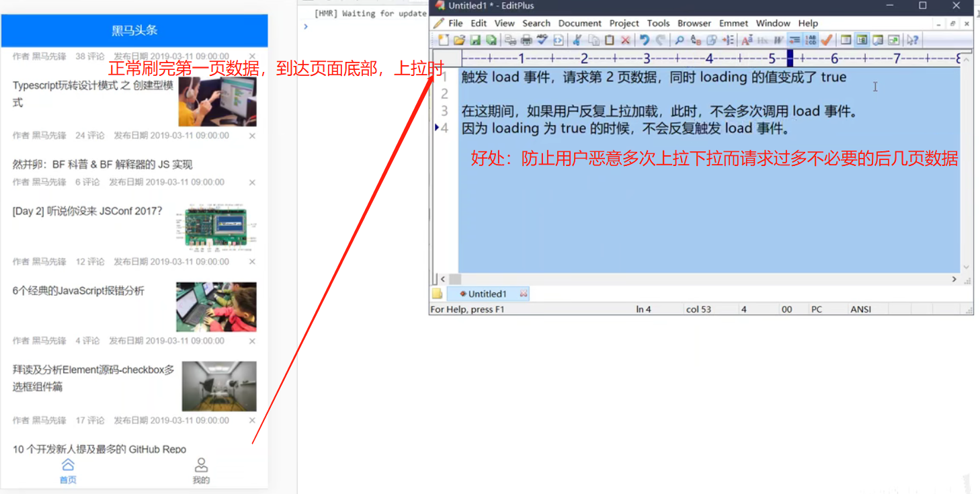Click the Redo toolbar icon
Viewport: 980px width, 494px height.
coord(660,40)
